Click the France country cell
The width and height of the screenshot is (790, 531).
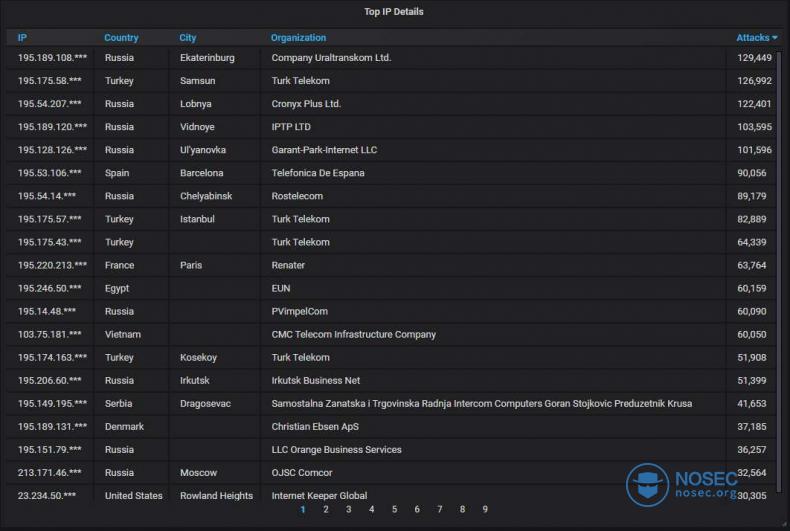pos(119,266)
